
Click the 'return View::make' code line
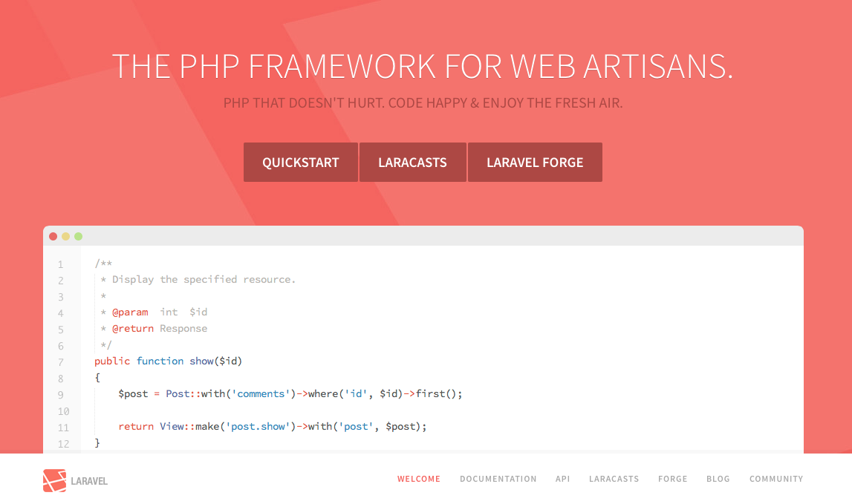tap(272, 426)
